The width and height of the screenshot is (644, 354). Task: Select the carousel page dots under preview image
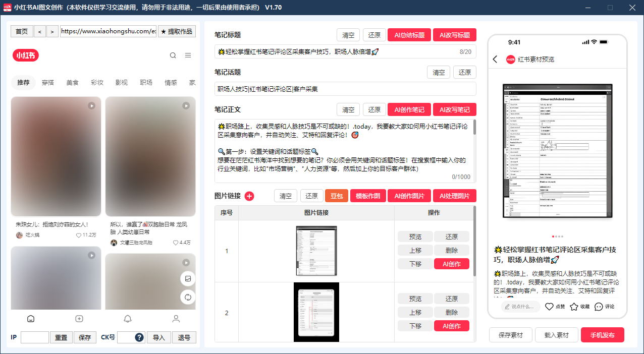(x=557, y=235)
